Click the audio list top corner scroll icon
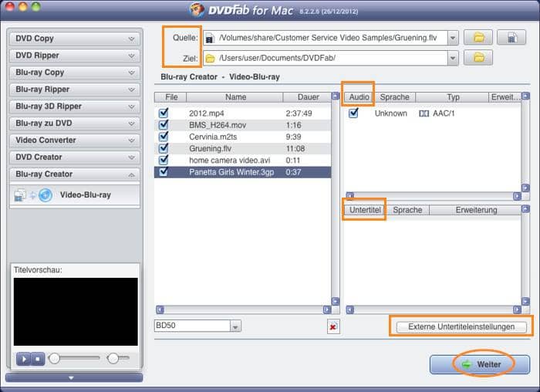 click(x=525, y=96)
